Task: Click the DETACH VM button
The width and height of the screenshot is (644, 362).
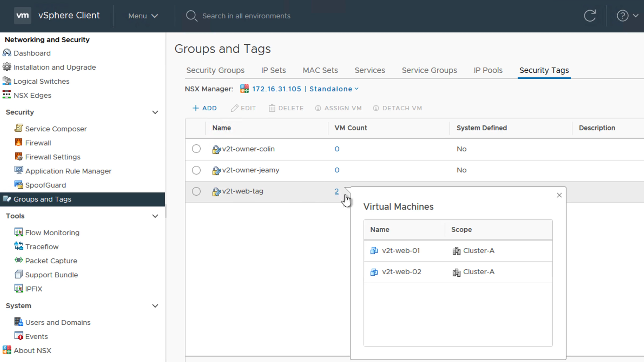Action: [397, 108]
